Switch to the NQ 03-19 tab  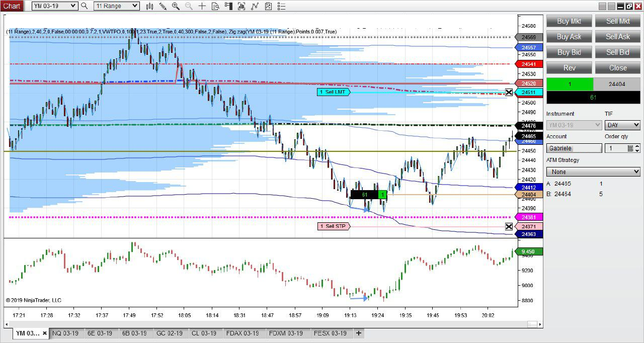coord(65,333)
